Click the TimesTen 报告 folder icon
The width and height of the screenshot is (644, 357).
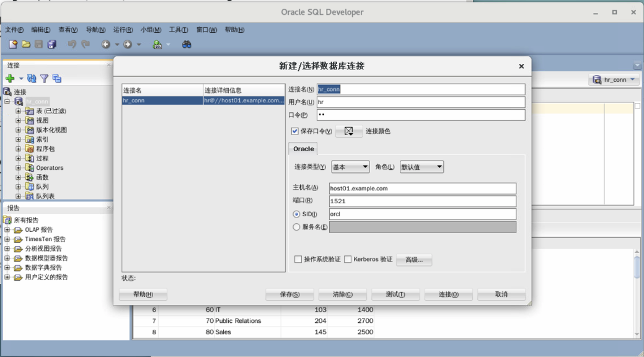[19, 239]
